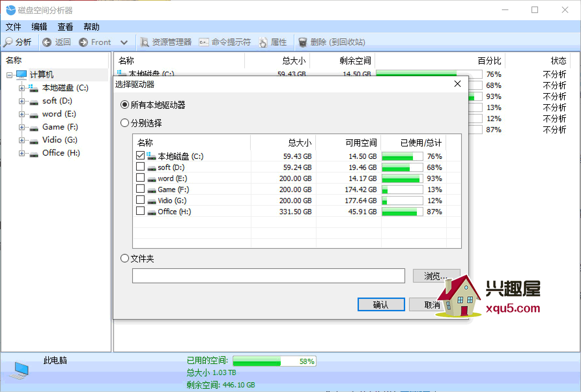Click the 状态 column header in main list
The height and width of the screenshot is (392, 581).
pos(538,61)
